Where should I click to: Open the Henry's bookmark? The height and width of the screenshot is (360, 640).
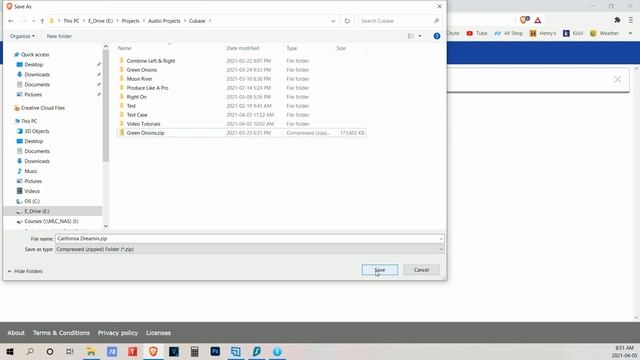pyautogui.click(x=543, y=33)
